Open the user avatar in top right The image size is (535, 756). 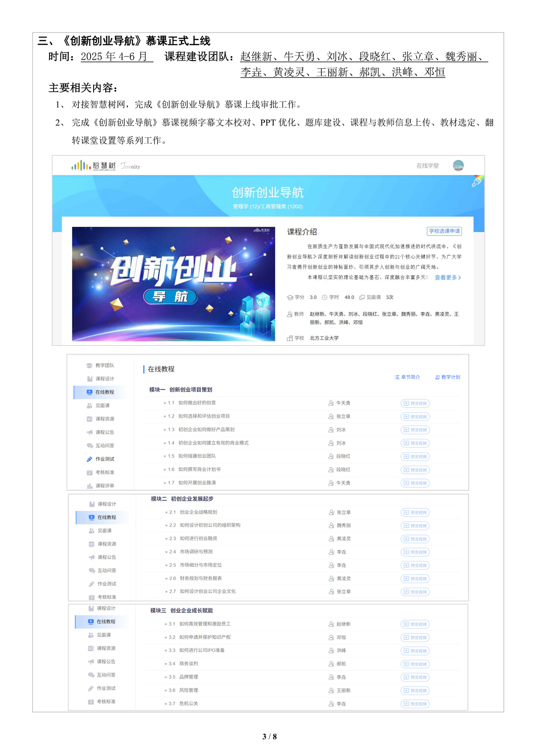(x=458, y=166)
